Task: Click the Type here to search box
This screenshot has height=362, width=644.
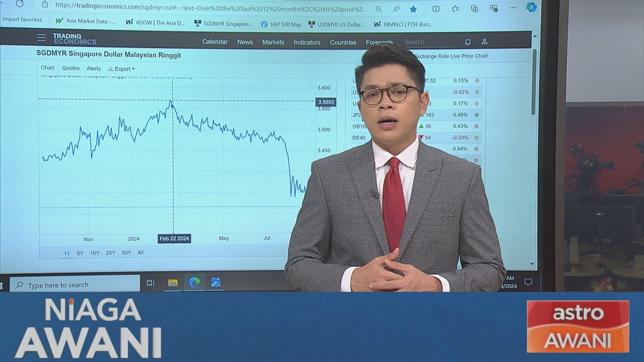Action: 74,285
